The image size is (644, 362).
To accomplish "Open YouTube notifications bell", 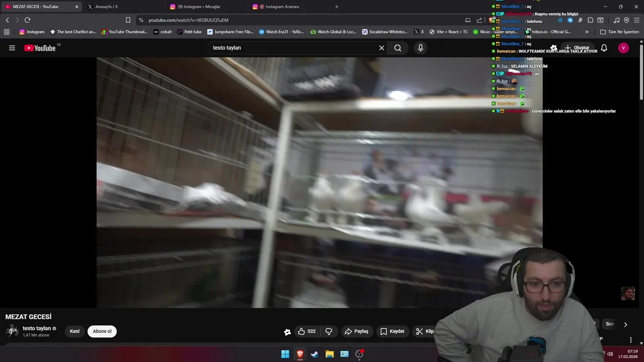I will [x=604, y=48].
